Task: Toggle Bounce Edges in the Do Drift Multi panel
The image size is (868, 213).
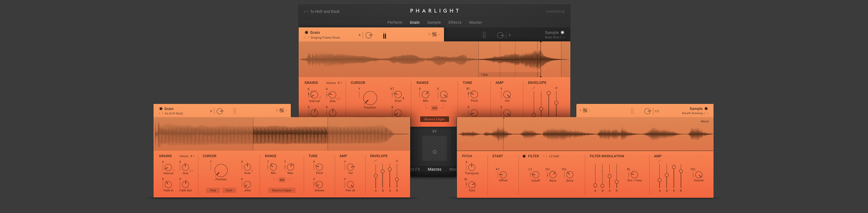Action: (x=282, y=191)
